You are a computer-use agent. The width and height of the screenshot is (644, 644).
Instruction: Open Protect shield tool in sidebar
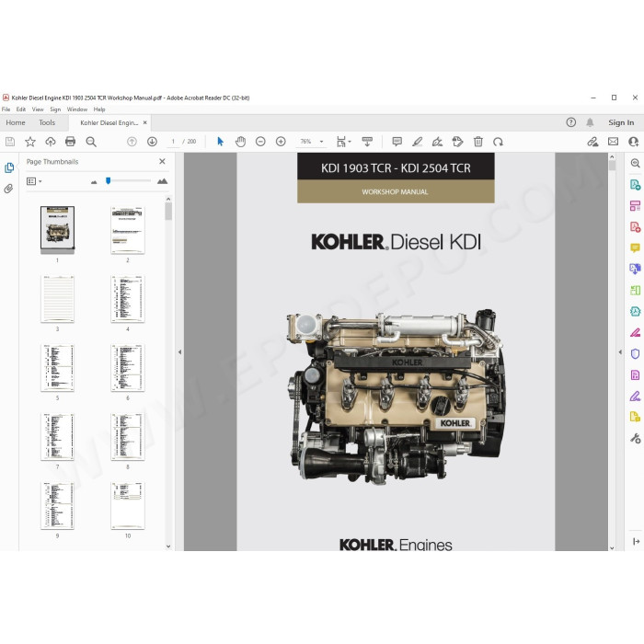click(635, 353)
